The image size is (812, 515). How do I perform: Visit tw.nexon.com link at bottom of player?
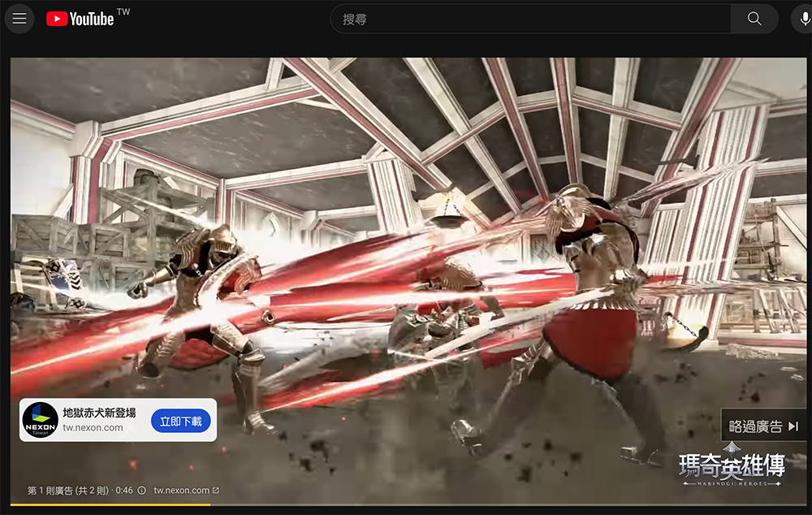click(x=186, y=490)
